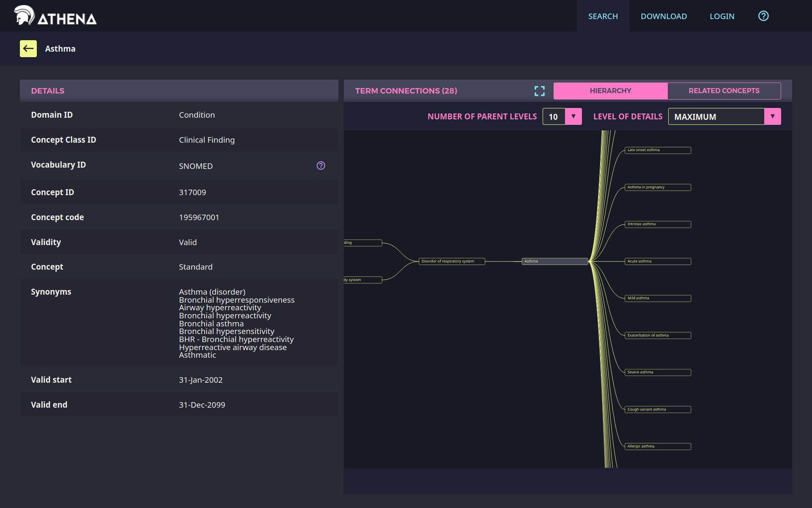Click the LOGIN button in navigation
Screen dimensions: 812x508
pos(722,16)
